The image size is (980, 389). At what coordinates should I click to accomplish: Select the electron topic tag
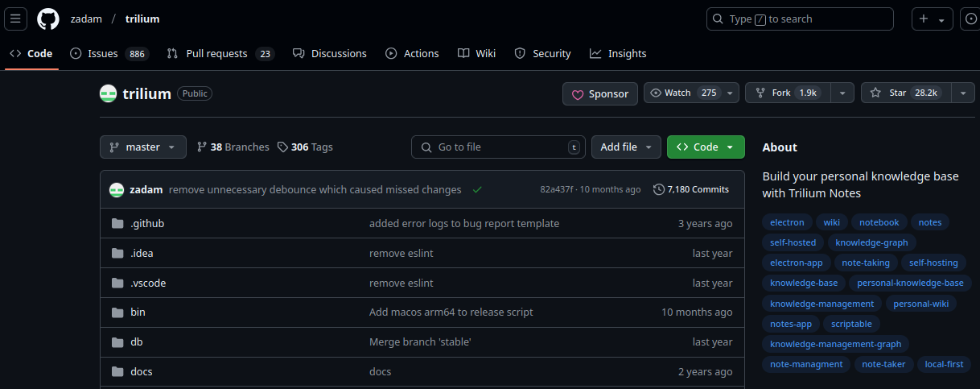[x=787, y=222]
